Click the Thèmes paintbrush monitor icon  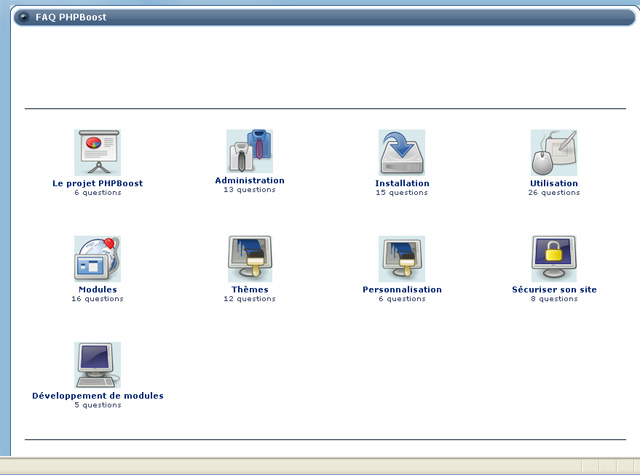249,259
